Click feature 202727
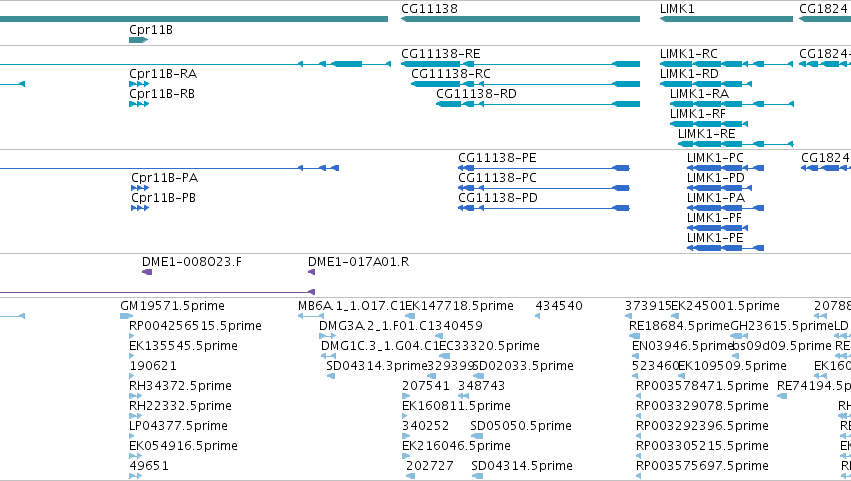This screenshot has width=851, height=481. point(430,467)
